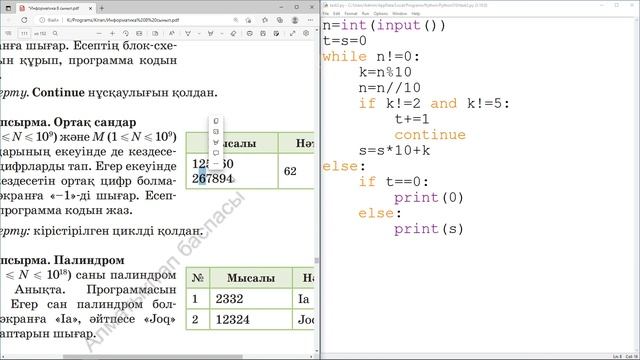Click the number '267894' in PDF table
The width and height of the screenshot is (640, 360).
tap(212, 179)
